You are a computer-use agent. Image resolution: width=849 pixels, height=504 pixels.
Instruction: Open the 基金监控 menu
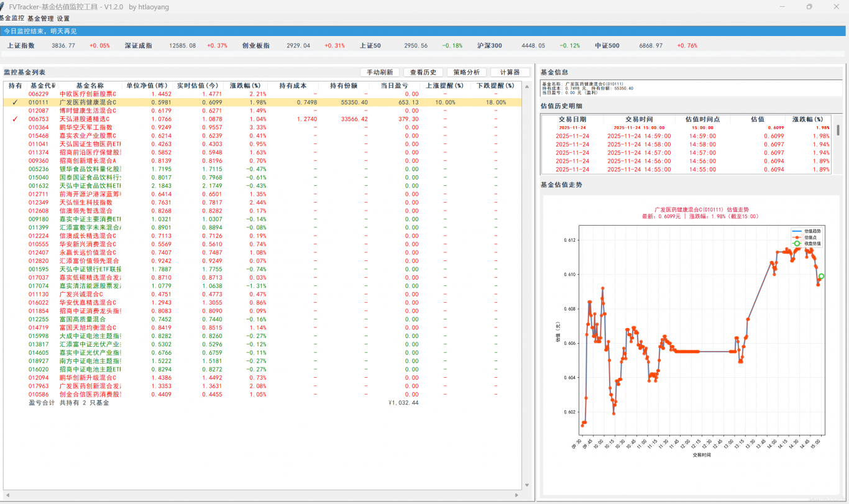pos(12,18)
